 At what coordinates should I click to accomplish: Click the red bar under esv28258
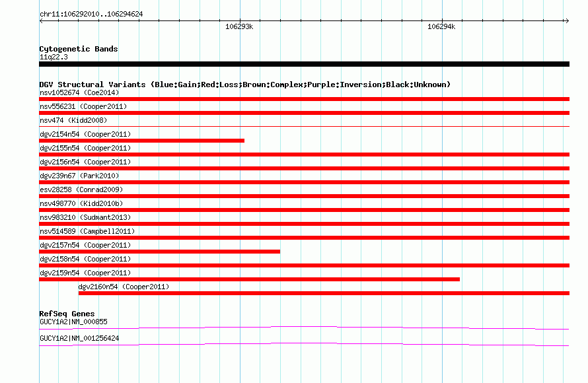click(x=304, y=196)
